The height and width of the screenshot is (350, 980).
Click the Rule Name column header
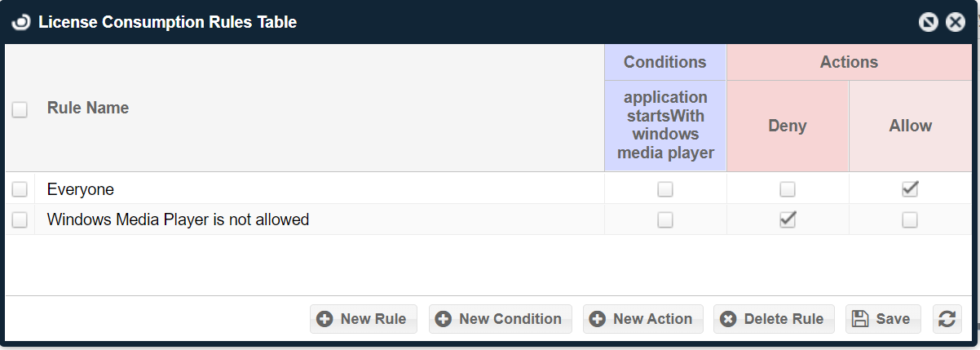tap(88, 108)
